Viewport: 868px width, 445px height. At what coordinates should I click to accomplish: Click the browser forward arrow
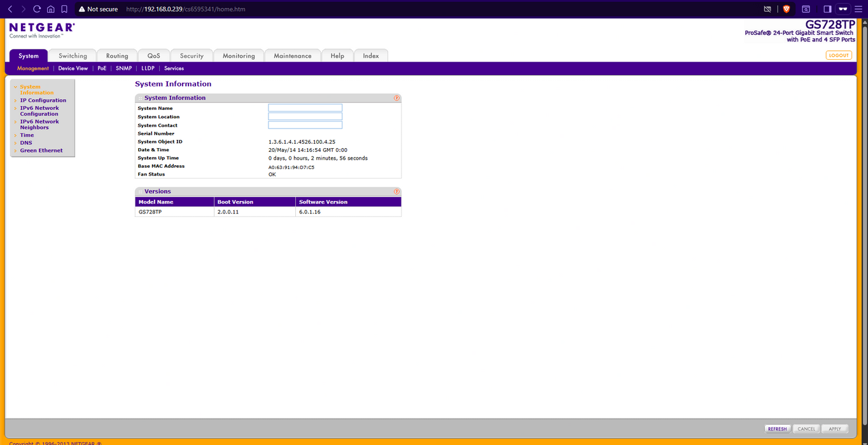click(x=24, y=9)
